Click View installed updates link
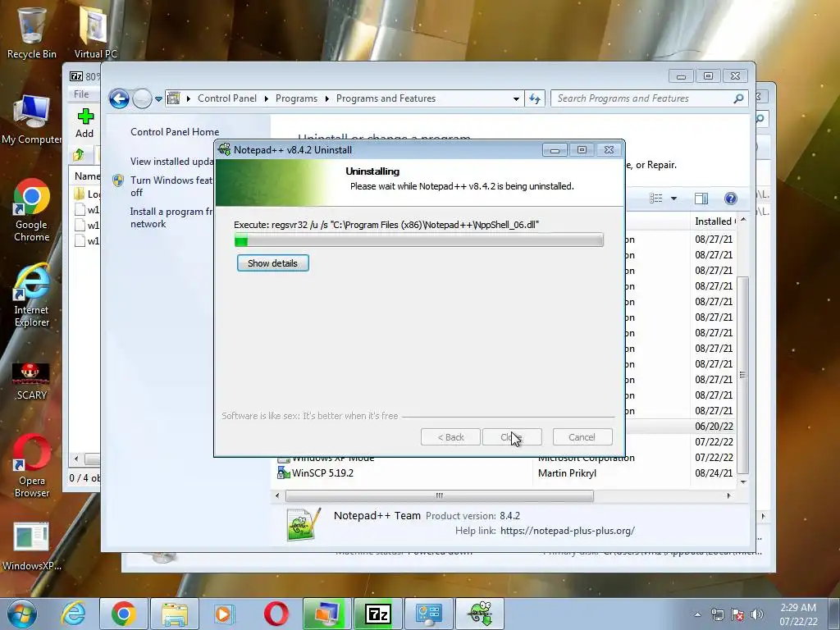 coord(172,162)
